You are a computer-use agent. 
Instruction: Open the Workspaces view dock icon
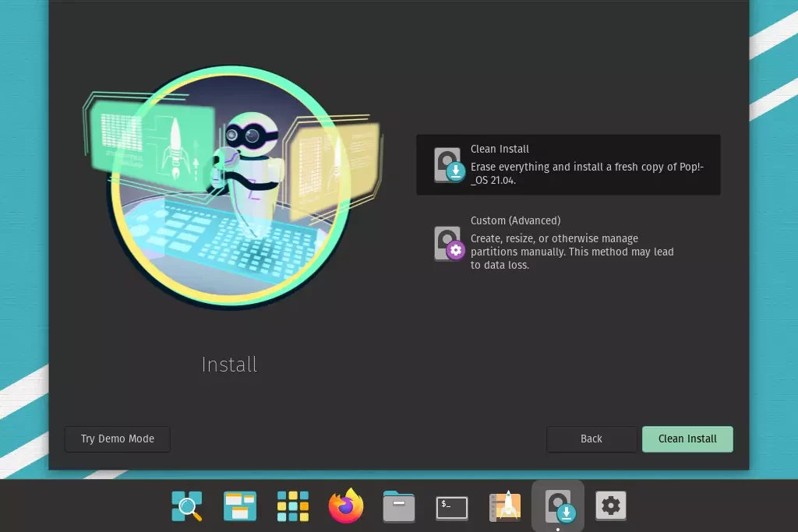[240, 506]
